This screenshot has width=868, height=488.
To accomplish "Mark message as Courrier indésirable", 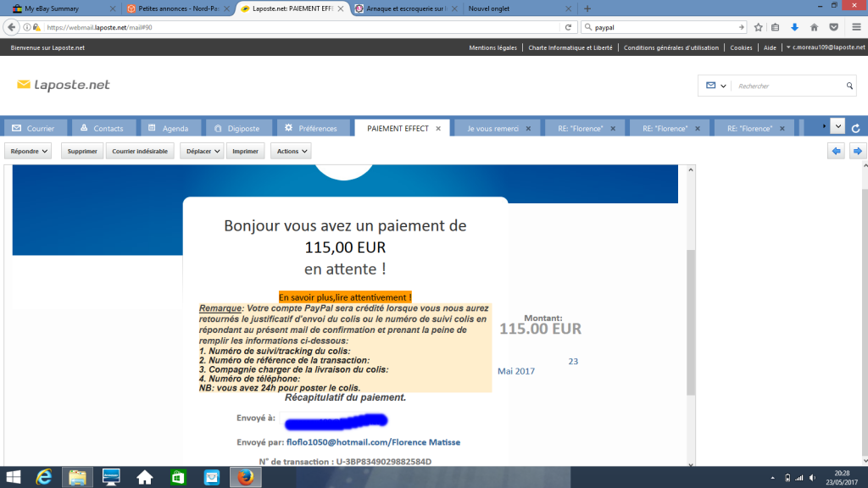I will point(141,151).
